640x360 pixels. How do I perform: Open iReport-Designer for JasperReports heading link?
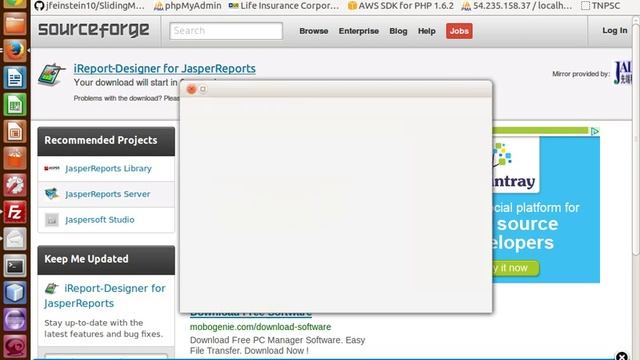[164, 68]
